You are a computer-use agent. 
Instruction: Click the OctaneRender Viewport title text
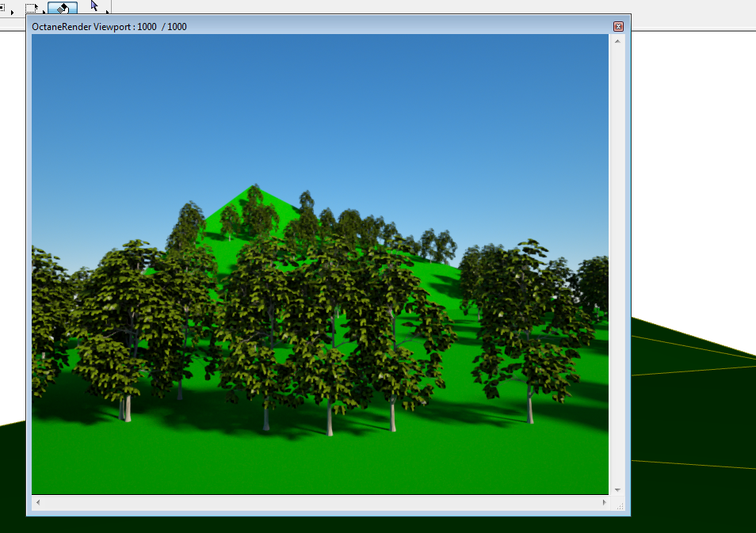(109, 27)
